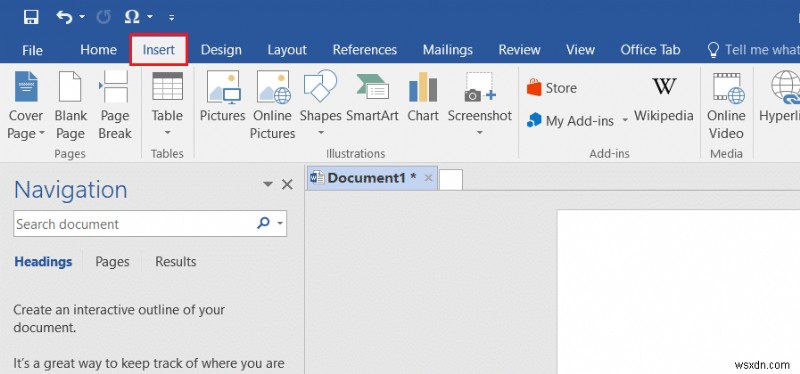Open Navigation pane task options arrow
Screen dimensions: 800x374
(268, 184)
